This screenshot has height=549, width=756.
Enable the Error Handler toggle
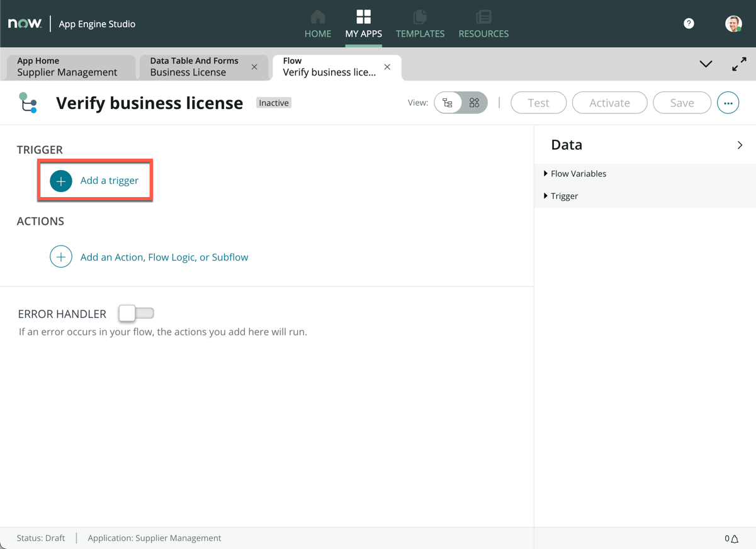(x=136, y=314)
